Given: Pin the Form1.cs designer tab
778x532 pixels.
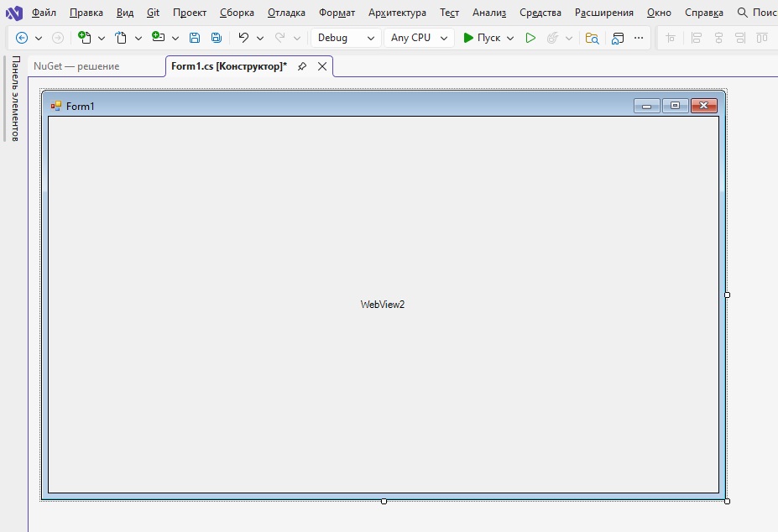Looking at the screenshot, I should [x=302, y=66].
